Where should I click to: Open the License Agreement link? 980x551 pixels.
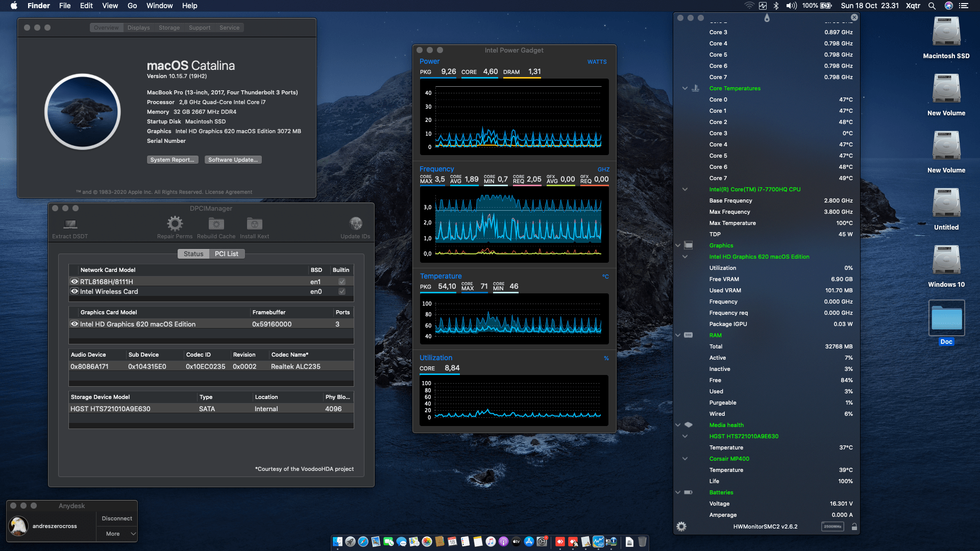click(x=229, y=192)
